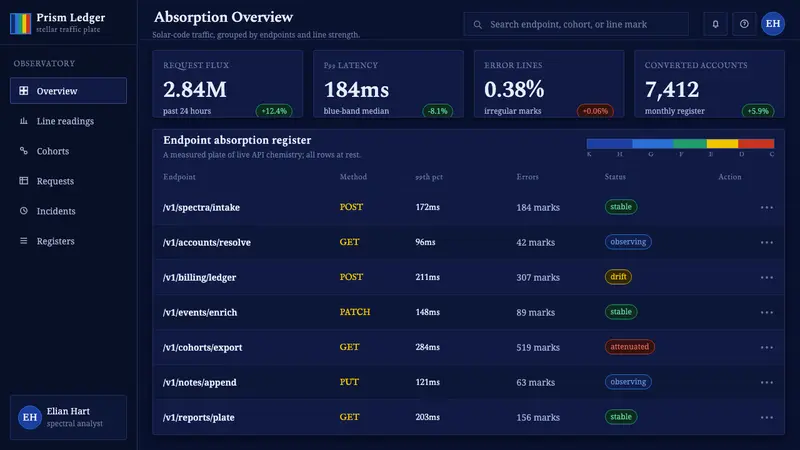Viewport: 800px width, 450px height.
Task: Click the Cohorts icon in sidebar
Action: (x=23, y=151)
